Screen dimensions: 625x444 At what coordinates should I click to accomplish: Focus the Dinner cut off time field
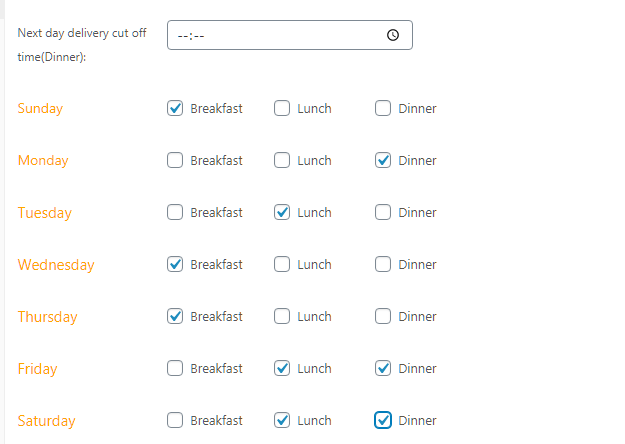(x=290, y=35)
